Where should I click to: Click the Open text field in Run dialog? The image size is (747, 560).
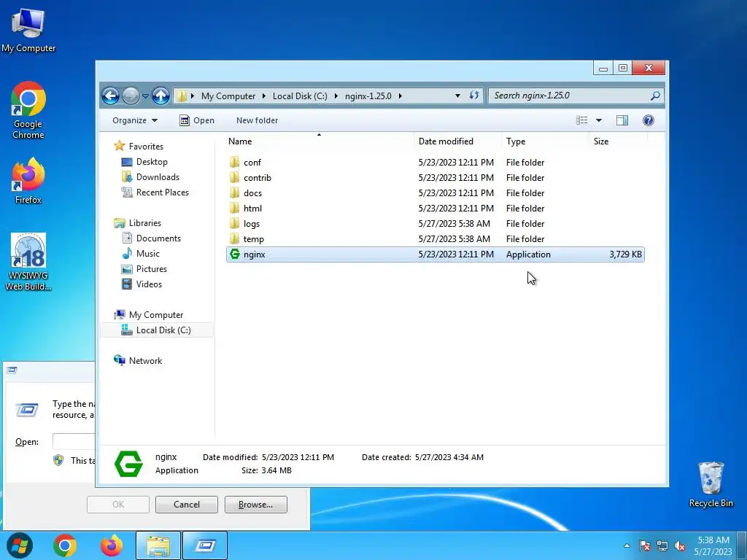tap(74, 441)
